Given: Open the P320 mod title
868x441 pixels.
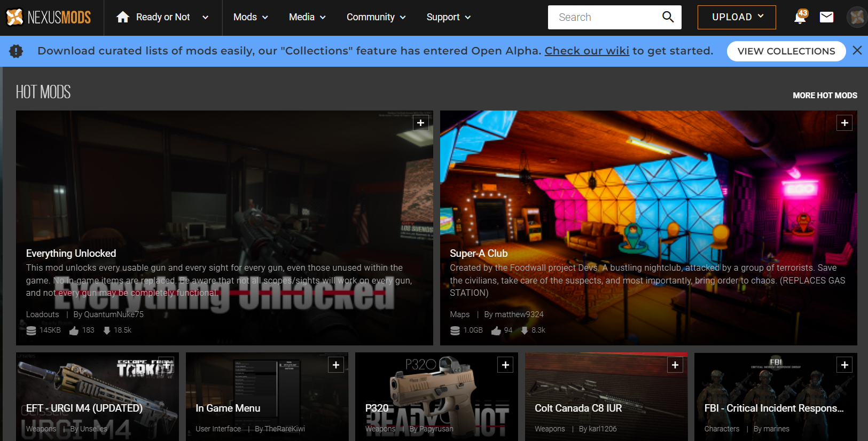Looking at the screenshot, I should point(377,408).
